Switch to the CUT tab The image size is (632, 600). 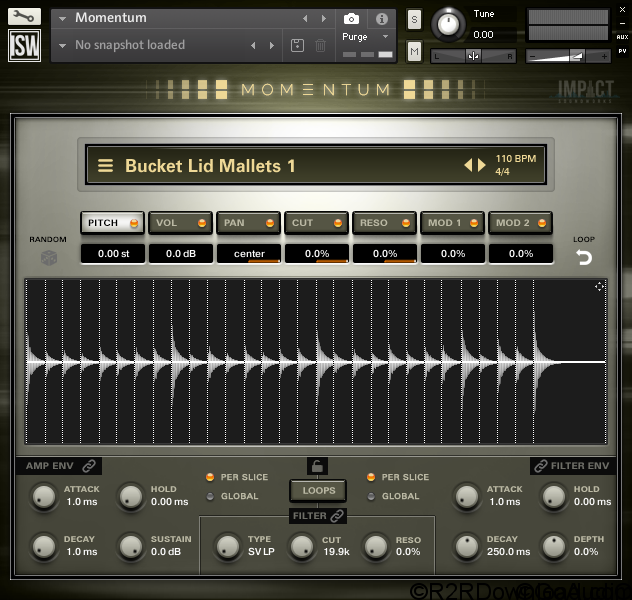(x=316, y=223)
